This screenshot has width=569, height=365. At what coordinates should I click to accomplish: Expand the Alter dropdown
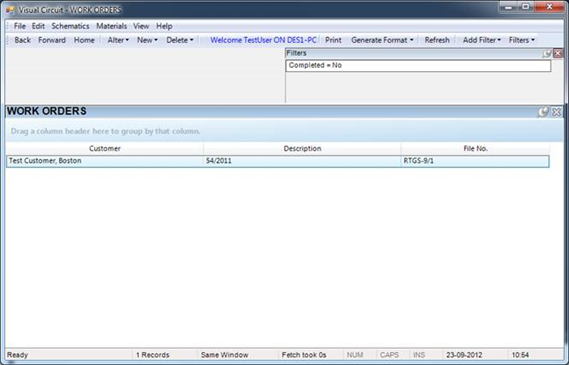pyautogui.click(x=118, y=40)
